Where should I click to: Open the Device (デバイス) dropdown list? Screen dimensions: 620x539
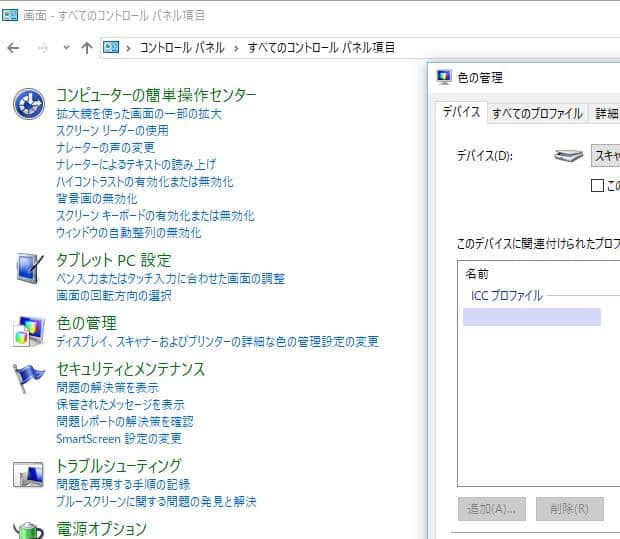tap(604, 156)
